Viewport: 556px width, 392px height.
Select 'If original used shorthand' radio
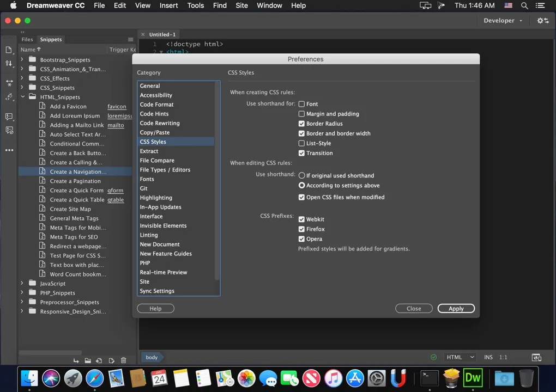(302, 176)
